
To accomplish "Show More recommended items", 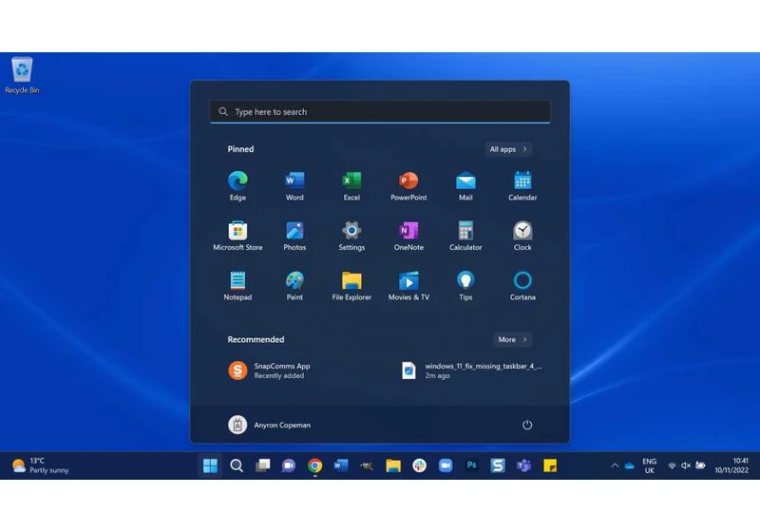I will 512,340.
